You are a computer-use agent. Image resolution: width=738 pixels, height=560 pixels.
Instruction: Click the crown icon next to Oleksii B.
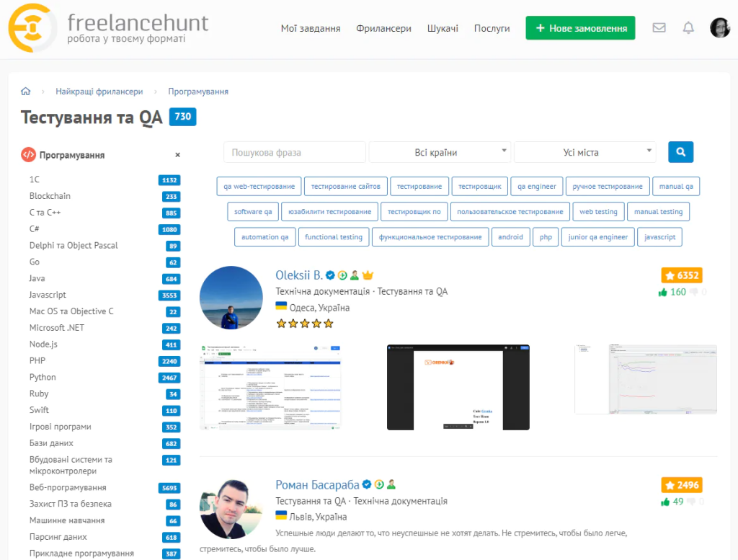point(368,275)
